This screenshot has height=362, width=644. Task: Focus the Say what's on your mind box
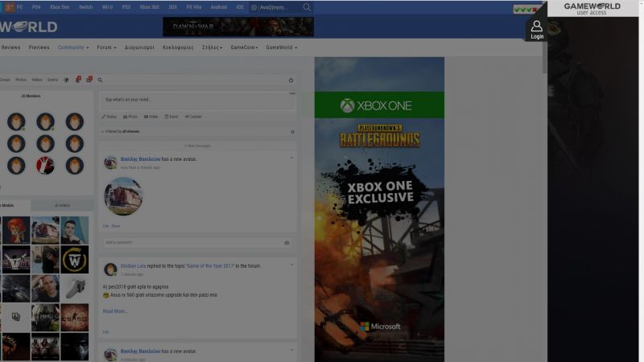point(197,100)
